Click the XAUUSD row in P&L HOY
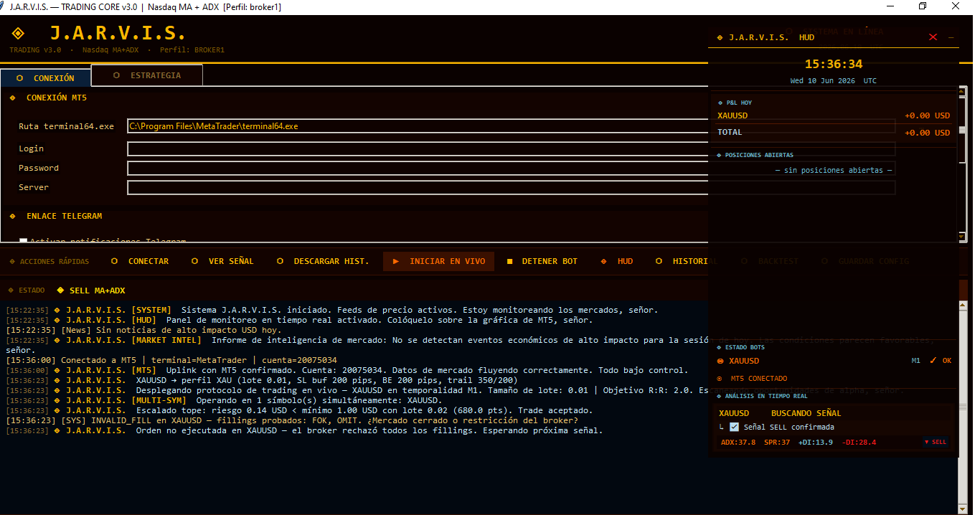 coord(834,115)
